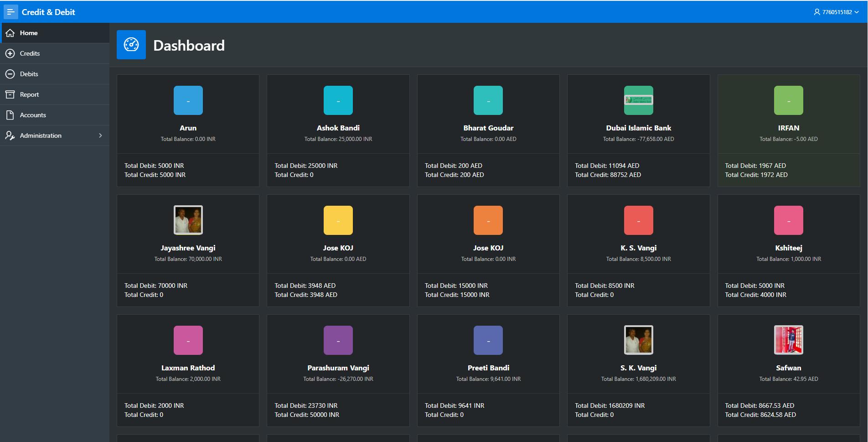Open the Jayashree Vangi card name
Image resolution: width=868 pixels, height=442 pixels.
(188, 248)
